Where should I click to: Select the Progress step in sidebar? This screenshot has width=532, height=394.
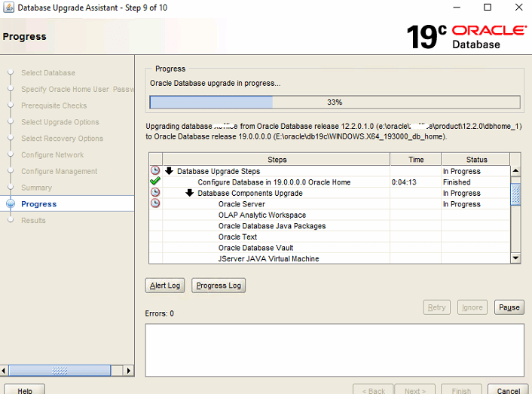tap(39, 204)
